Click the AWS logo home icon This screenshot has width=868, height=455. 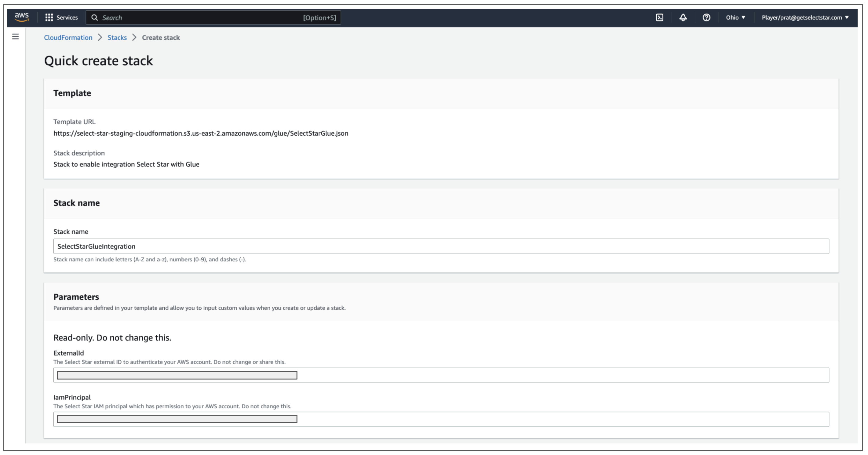coord(22,17)
